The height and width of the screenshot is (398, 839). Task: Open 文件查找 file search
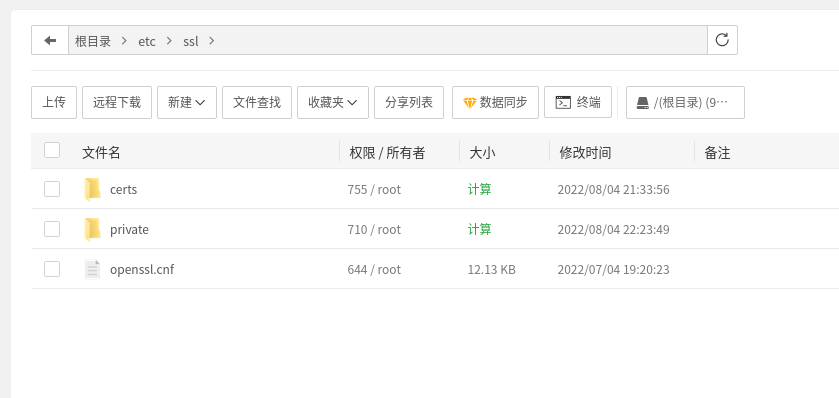point(257,102)
